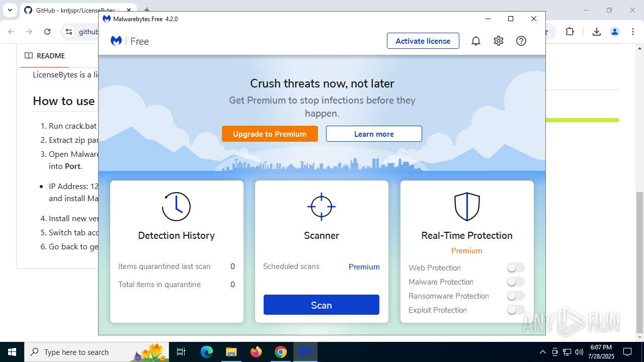
Task: Click the Malwarebytes logo next to Free
Action: [116, 41]
